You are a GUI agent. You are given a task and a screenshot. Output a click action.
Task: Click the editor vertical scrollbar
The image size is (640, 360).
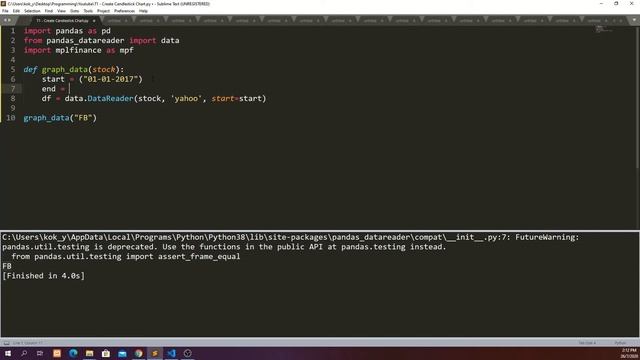pyautogui.click(x=638, y=97)
